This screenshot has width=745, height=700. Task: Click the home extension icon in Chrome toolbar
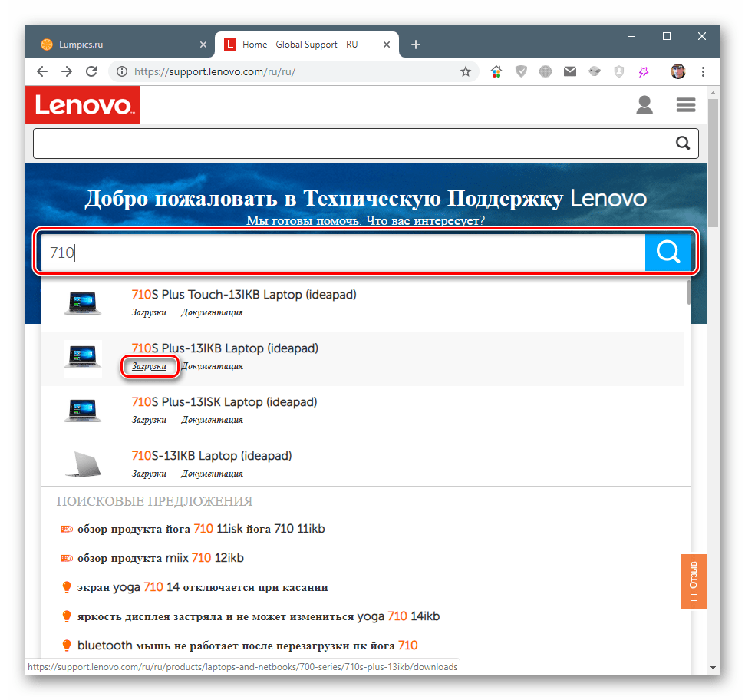pos(496,71)
